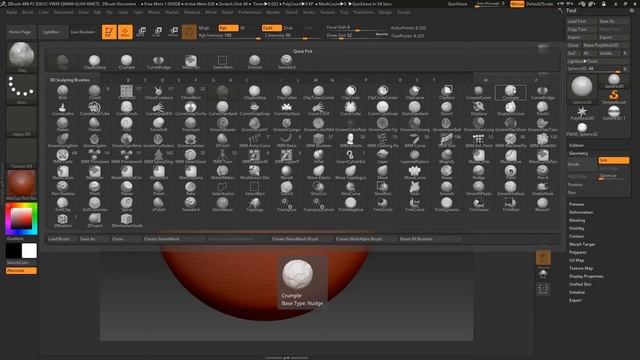Click Make PolyMesh3D
The height and width of the screenshot is (360, 640).
(605, 45)
